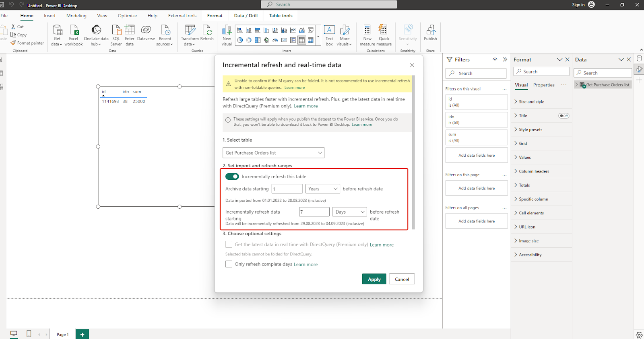
Task: Open the Select table dropdown
Action: pos(273,153)
